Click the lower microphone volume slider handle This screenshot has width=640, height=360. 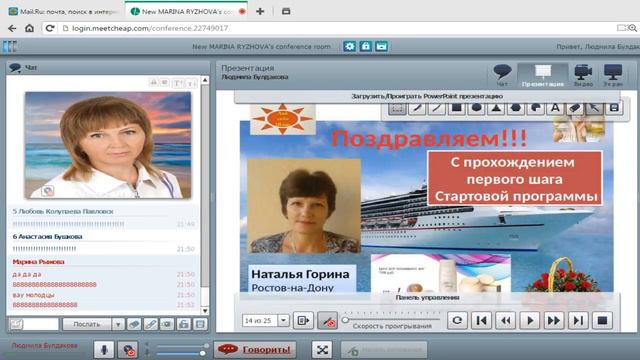pyautogui.click(x=202, y=353)
